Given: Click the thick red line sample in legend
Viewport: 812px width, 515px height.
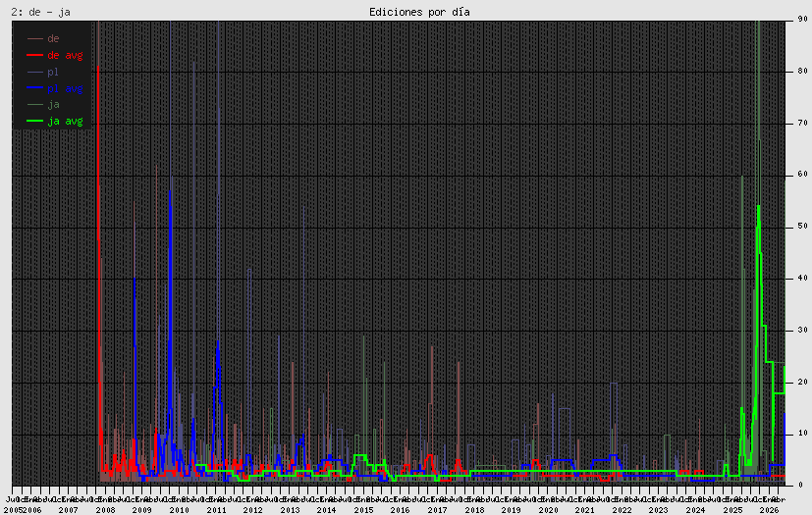Looking at the screenshot, I should (34, 55).
